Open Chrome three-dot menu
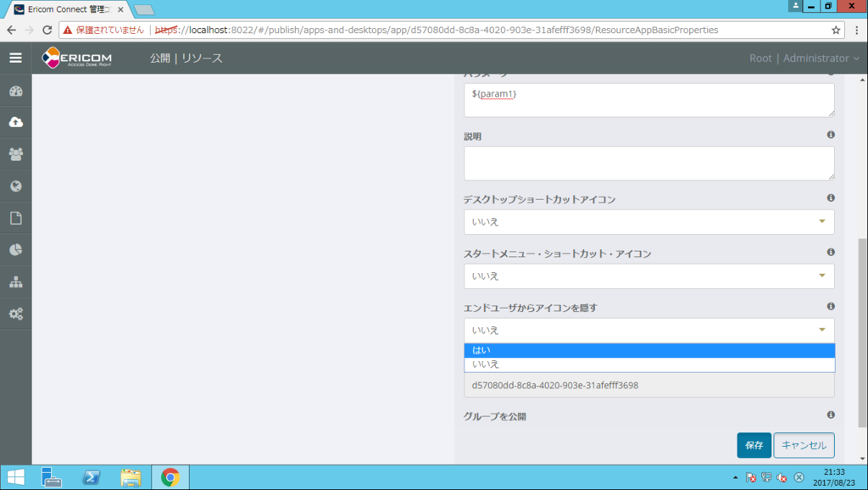 (x=856, y=30)
